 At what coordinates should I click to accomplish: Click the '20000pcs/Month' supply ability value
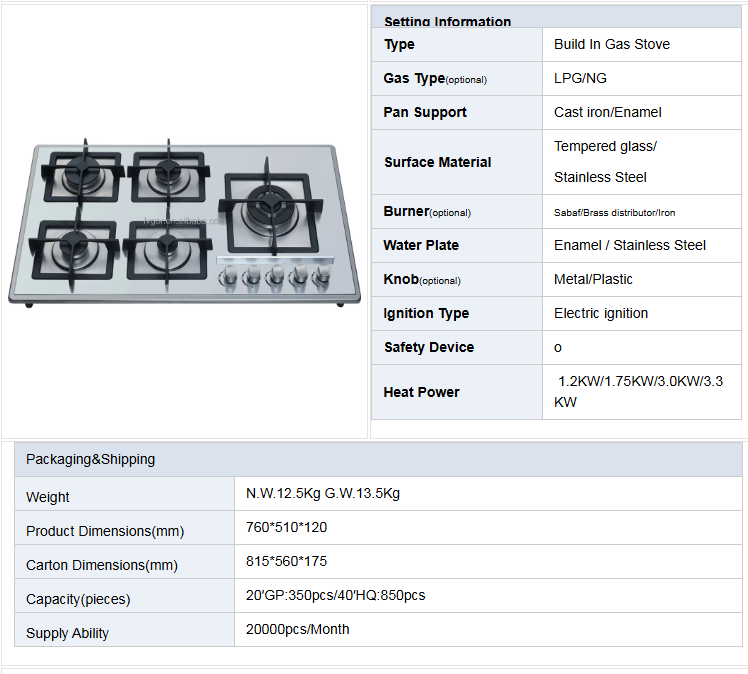coord(298,629)
